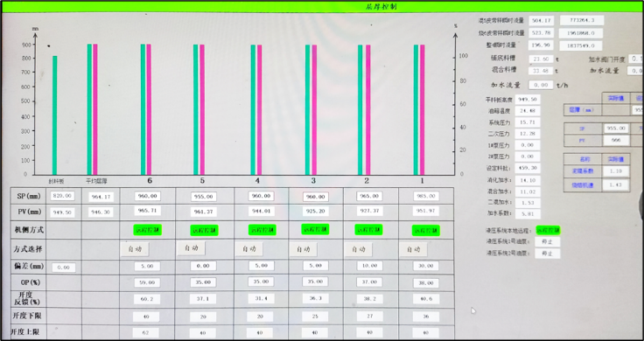This screenshot has height=341, width=644.
Task: Select gate 5 SP field showing 955.00
Action: (203, 197)
